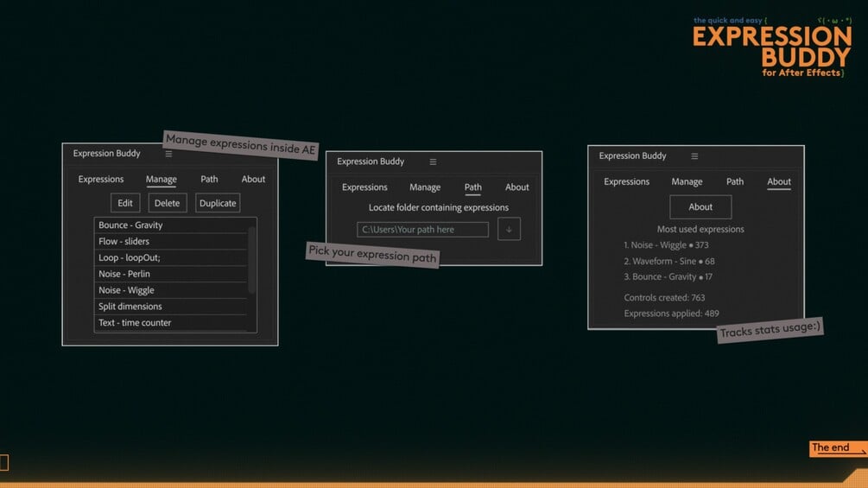Select 'Flow - sliders' in the list
This screenshot has height=488, width=868.
tap(170, 241)
